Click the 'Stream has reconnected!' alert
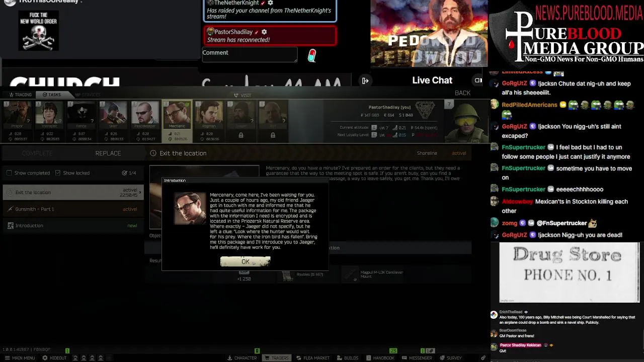The height and width of the screenshot is (362, 644). coord(270,36)
